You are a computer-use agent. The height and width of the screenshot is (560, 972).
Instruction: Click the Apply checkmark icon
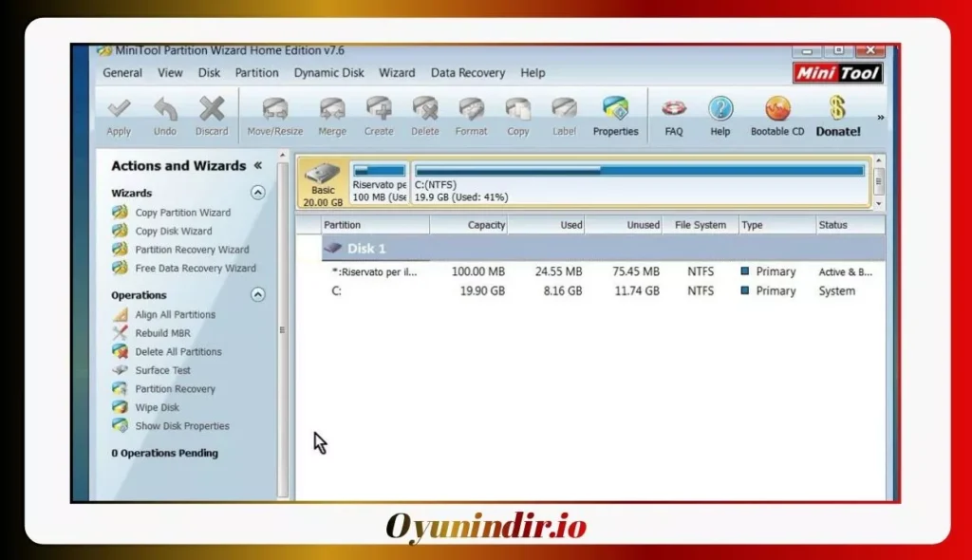coord(119,110)
